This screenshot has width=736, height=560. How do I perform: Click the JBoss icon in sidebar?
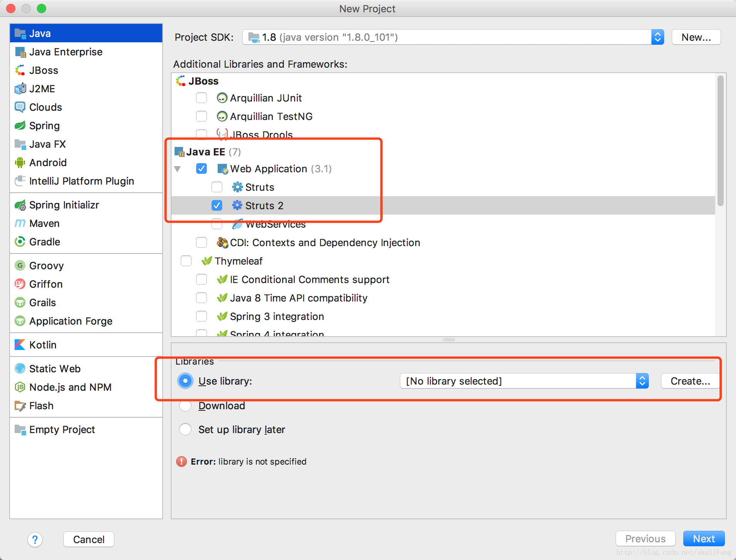[20, 70]
